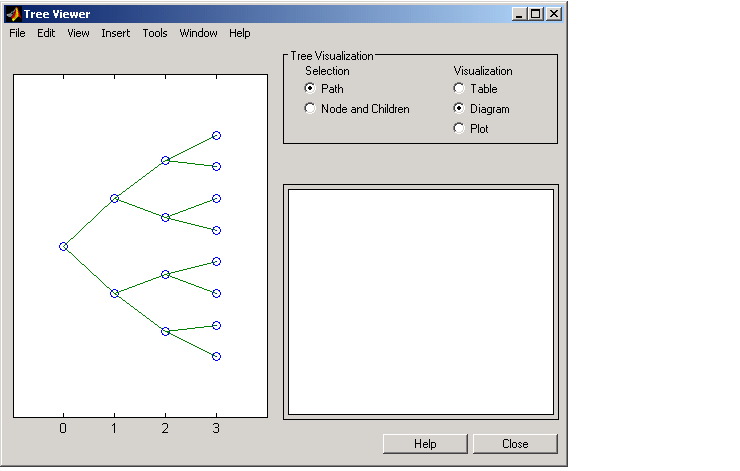The height and width of the screenshot is (471, 740).
Task: Open the Window menu
Action: tap(198, 33)
